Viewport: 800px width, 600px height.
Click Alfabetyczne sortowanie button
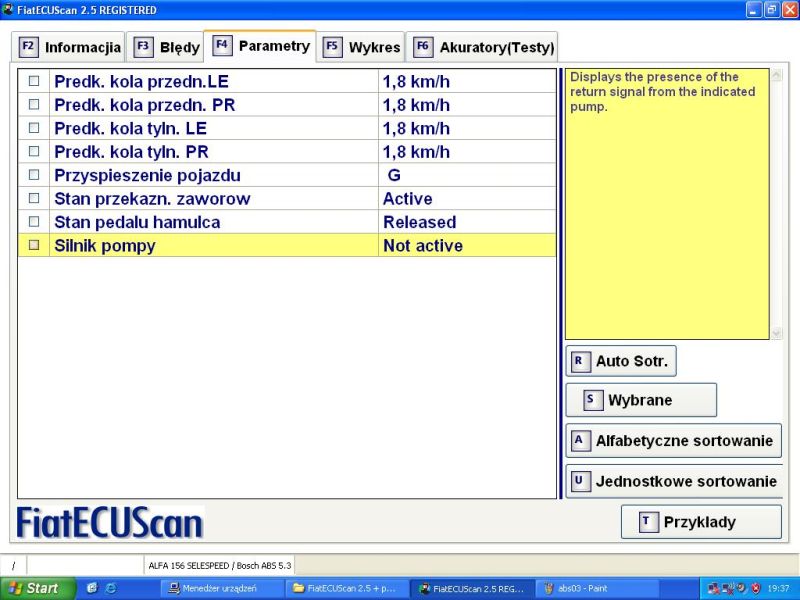(673, 441)
